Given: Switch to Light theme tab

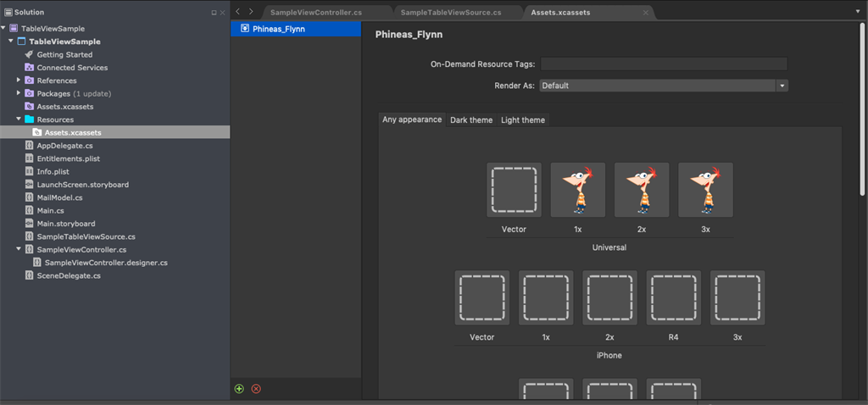Looking at the screenshot, I should pyautogui.click(x=522, y=120).
